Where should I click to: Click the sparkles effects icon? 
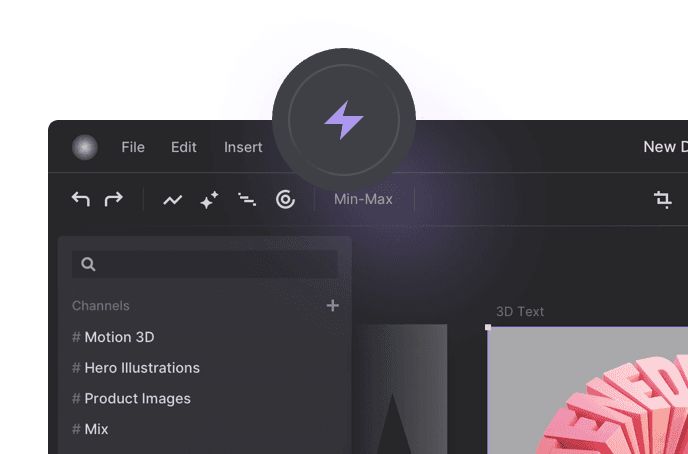click(x=209, y=200)
